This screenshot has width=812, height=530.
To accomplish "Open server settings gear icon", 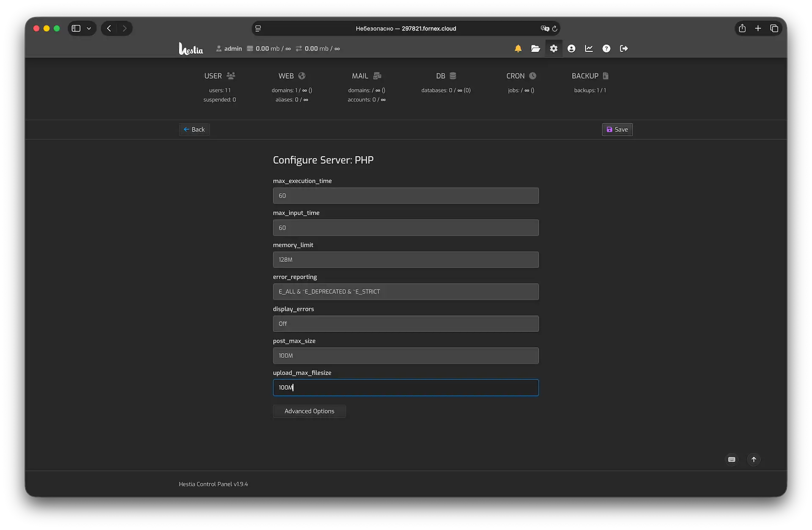I will (554, 49).
